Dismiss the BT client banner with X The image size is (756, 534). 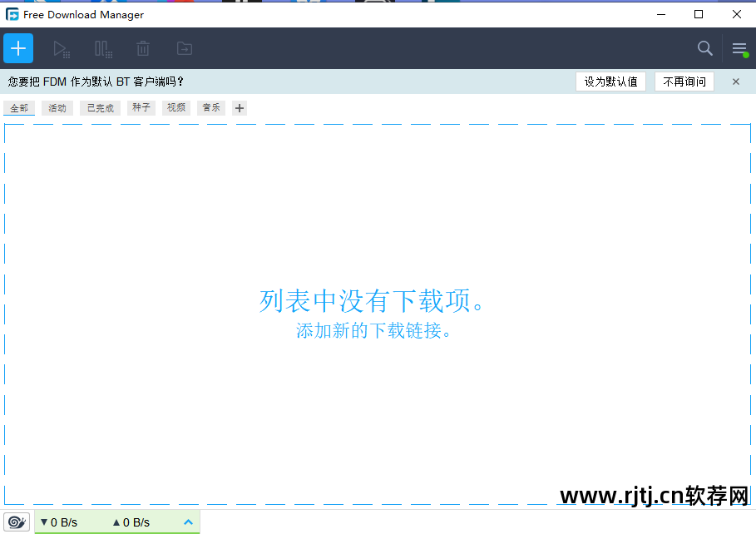click(x=734, y=82)
